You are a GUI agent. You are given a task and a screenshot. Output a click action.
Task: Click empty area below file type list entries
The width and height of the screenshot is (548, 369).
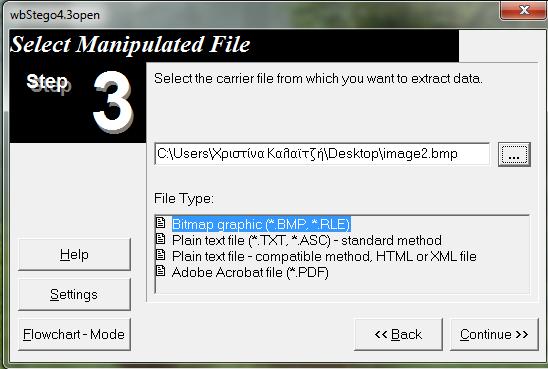pyautogui.click(x=342, y=287)
